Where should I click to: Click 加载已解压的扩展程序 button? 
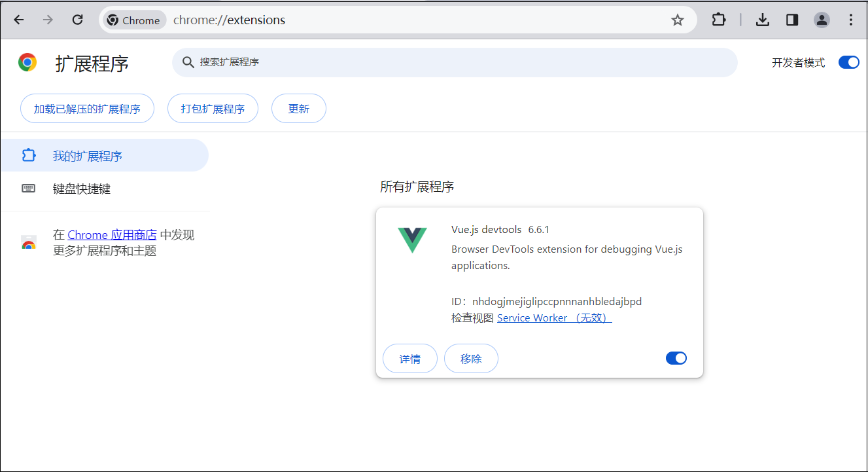coord(87,109)
